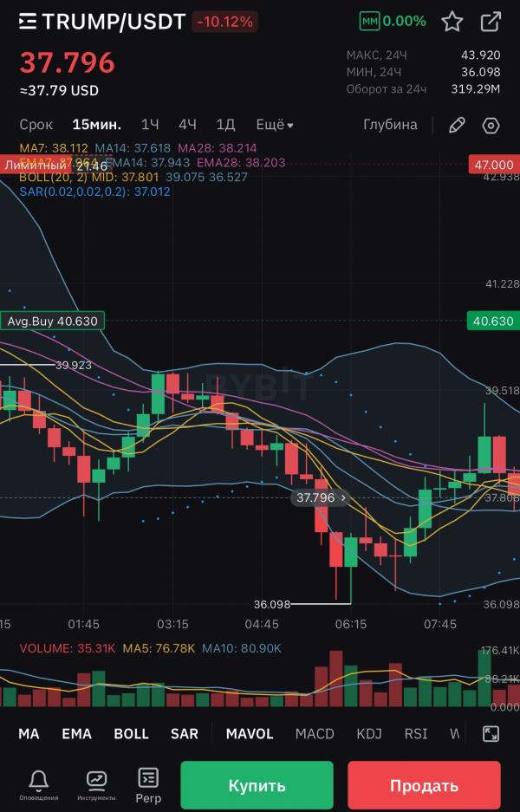The width and height of the screenshot is (520, 812).
Task: Expand the Ещё timeframe dropdown
Action: tap(274, 125)
